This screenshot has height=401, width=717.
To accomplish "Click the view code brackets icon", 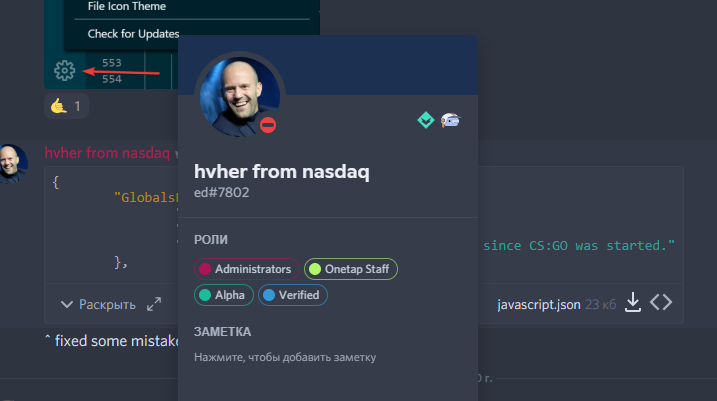I will tap(661, 302).
